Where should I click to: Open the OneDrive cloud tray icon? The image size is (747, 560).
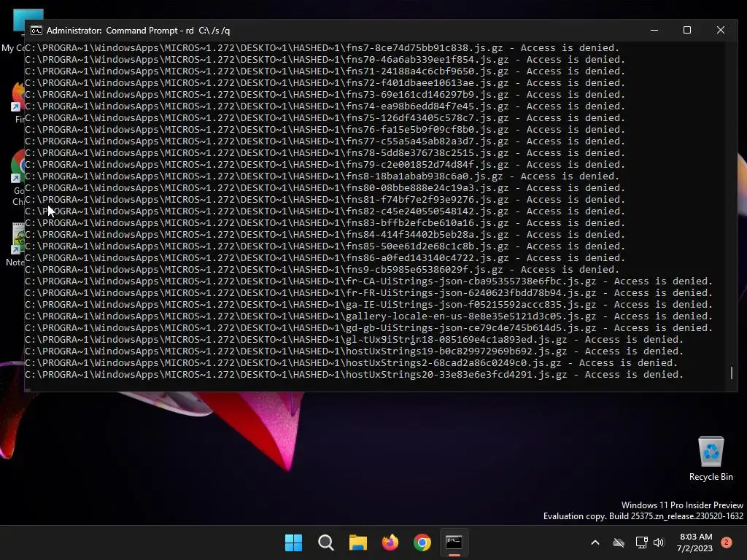coord(619,542)
